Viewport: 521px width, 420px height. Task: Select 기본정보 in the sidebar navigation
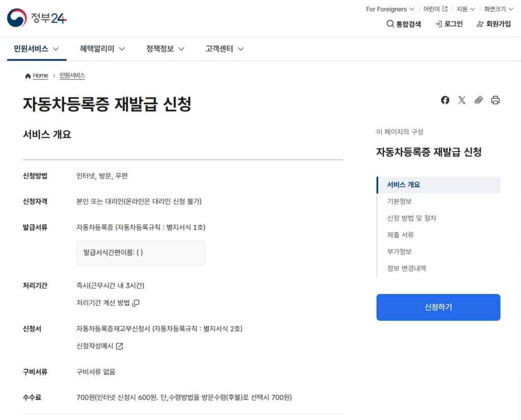point(399,201)
